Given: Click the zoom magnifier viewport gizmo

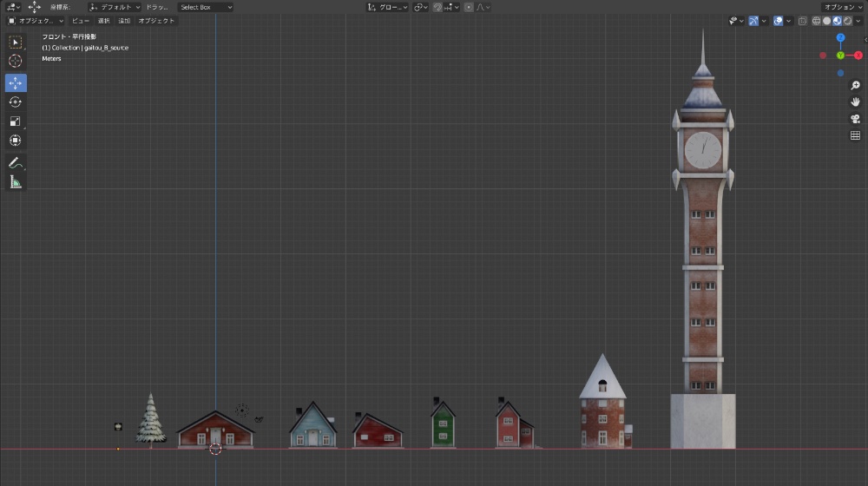Looking at the screenshot, I should [855, 85].
